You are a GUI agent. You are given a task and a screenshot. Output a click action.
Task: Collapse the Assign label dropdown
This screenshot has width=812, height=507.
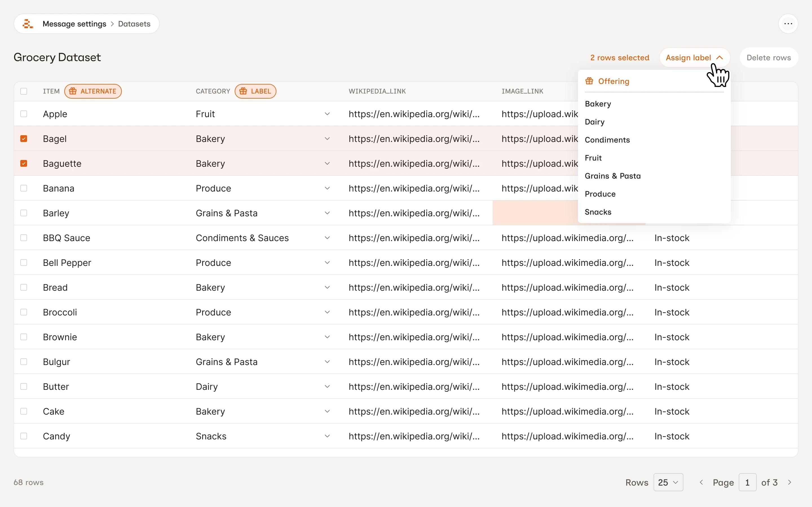click(x=694, y=58)
